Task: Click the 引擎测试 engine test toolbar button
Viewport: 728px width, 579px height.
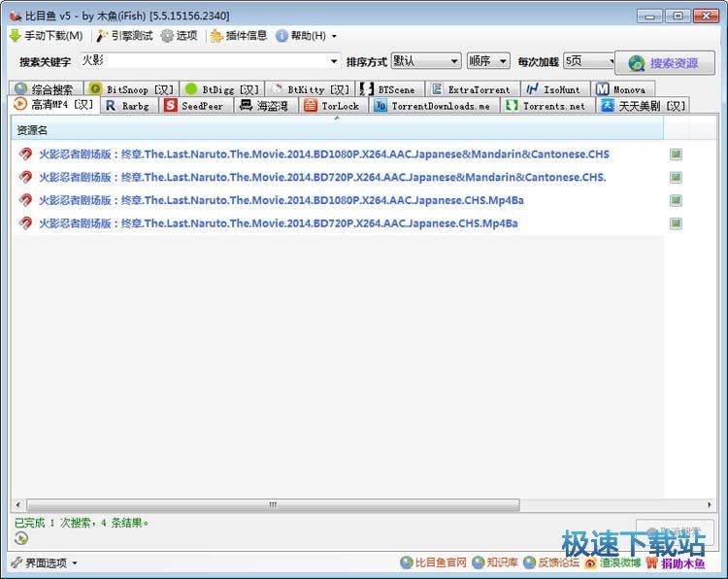Action: click(123, 36)
